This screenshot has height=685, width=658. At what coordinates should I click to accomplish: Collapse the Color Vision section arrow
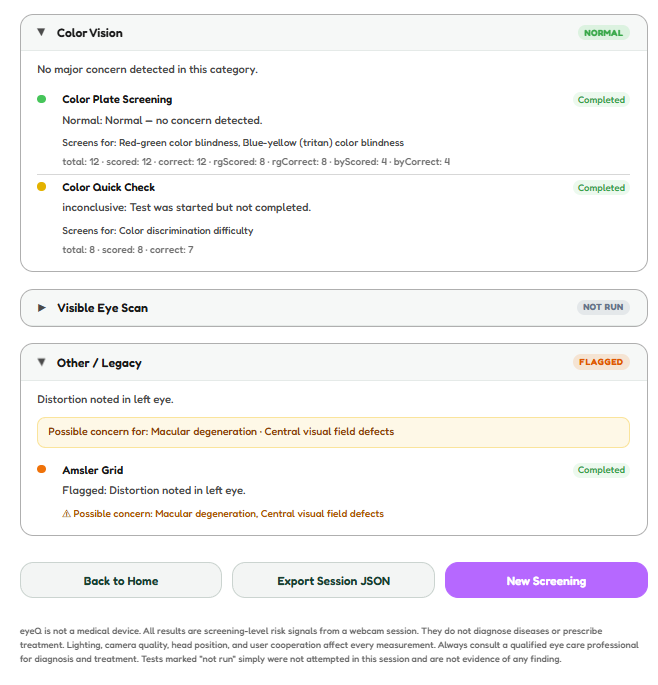(41, 32)
